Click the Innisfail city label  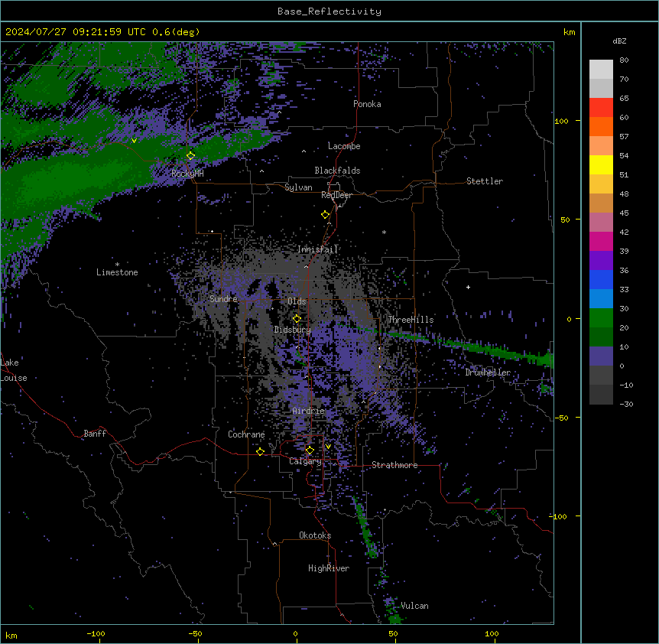pos(317,249)
